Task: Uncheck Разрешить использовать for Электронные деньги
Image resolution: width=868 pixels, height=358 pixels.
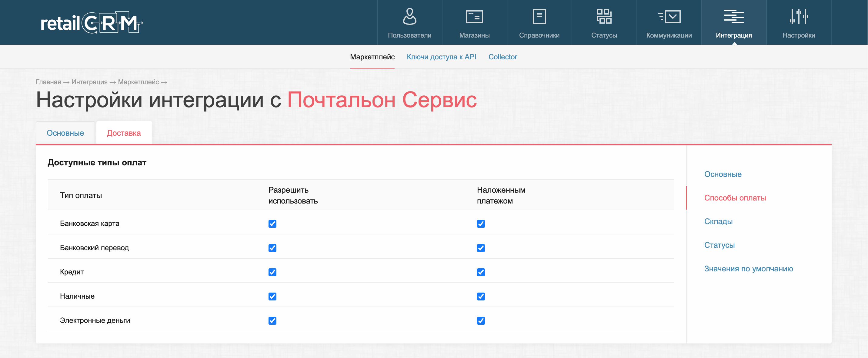Action: click(272, 321)
